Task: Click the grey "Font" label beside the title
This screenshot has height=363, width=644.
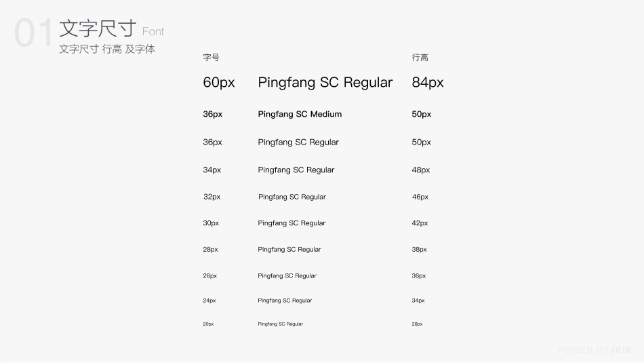Action: tap(153, 32)
